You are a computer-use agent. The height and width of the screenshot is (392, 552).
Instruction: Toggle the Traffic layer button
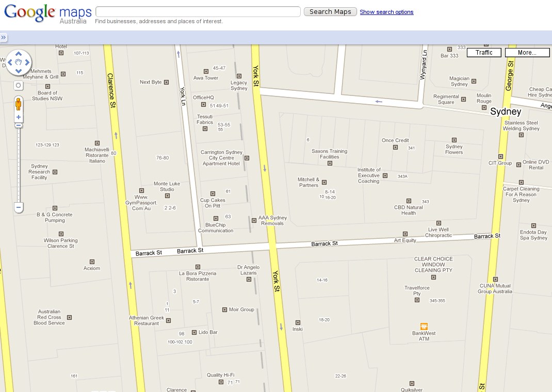[484, 53]
